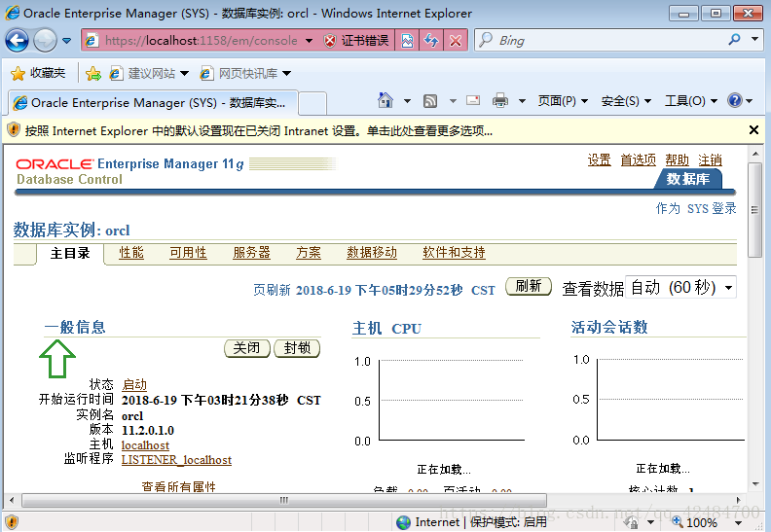Refresh the page with the refresh icon
Image resolution: width=771 pixels, height=532 pixels.
(431, 40)
